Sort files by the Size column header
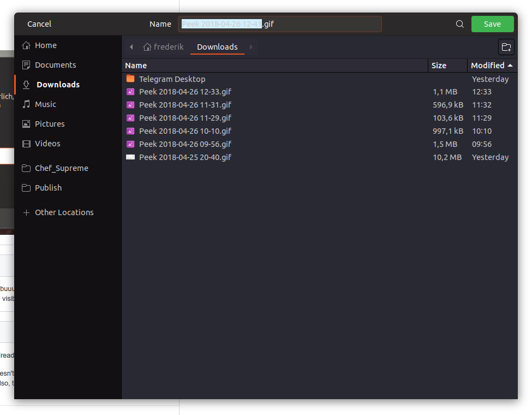Screen dimensions: 532x415 (x=447, y=66)
